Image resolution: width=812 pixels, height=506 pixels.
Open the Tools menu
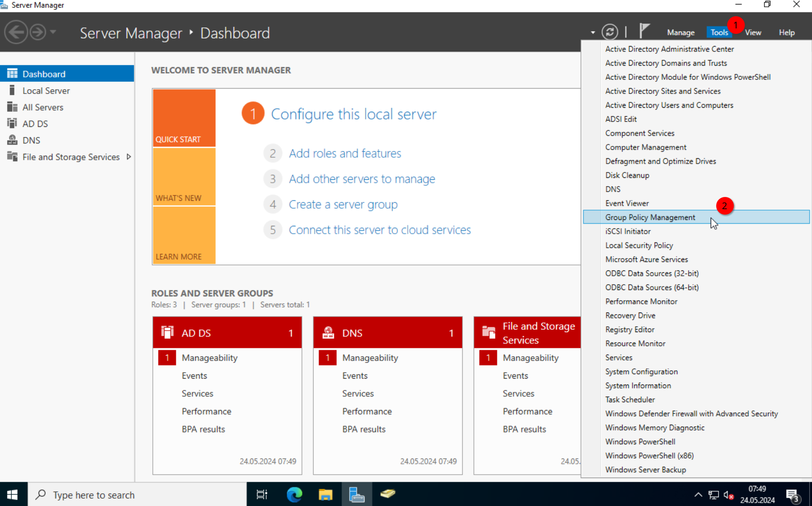click(719, 32)
